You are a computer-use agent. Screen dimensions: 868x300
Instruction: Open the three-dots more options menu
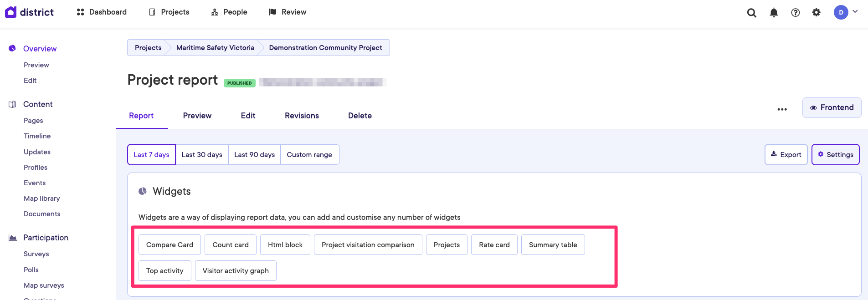pos(782,109)
